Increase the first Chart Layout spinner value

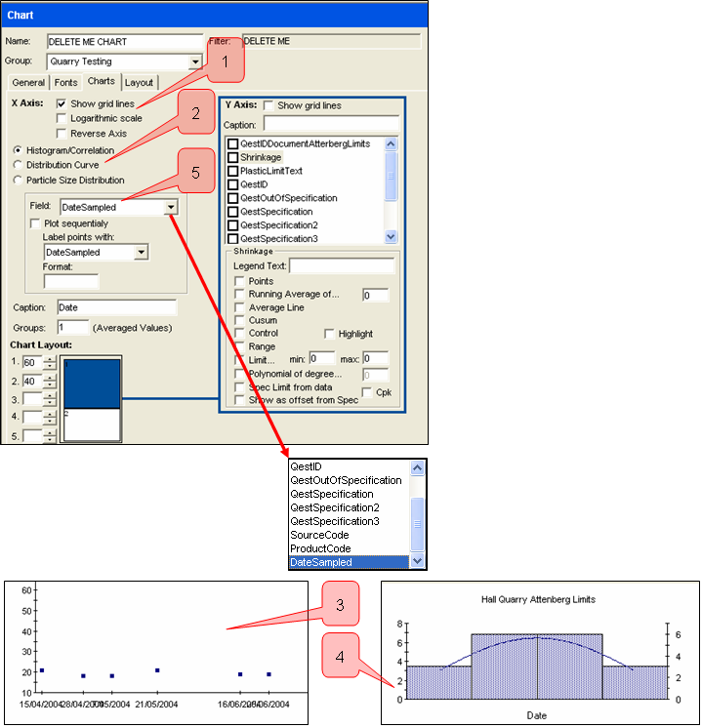coord(50,359)
